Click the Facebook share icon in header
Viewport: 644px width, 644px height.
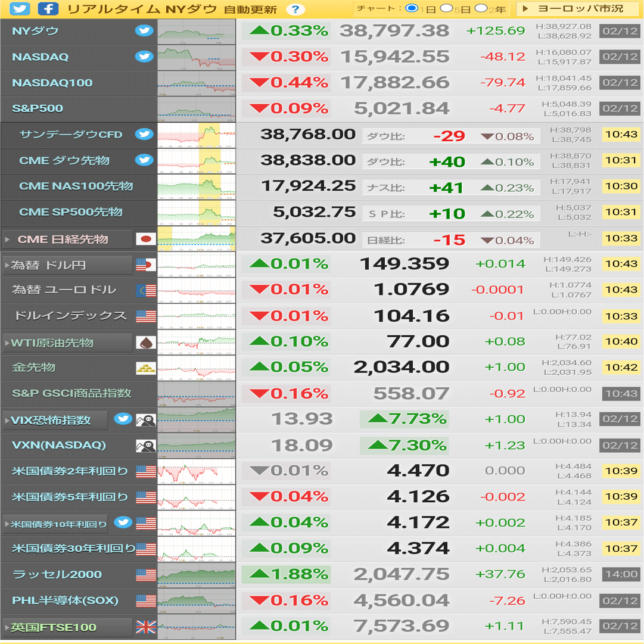pyautogui.click(x=48, y=8)
